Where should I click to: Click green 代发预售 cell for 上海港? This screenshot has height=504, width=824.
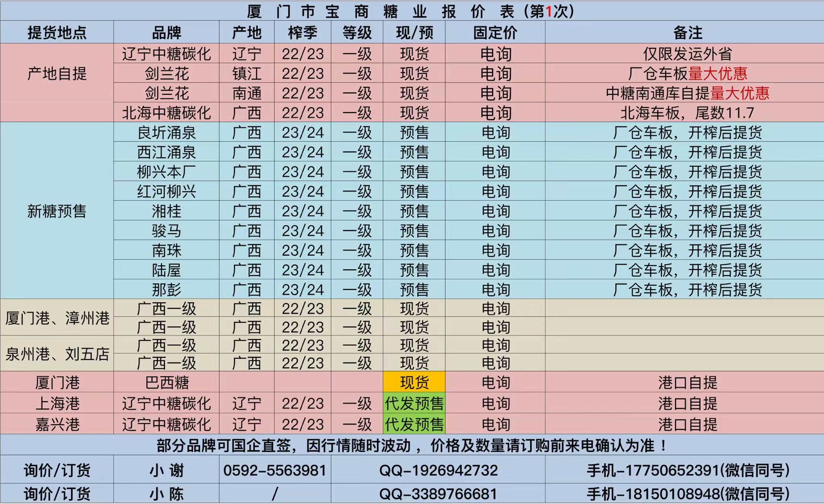[x=414, y=403]
